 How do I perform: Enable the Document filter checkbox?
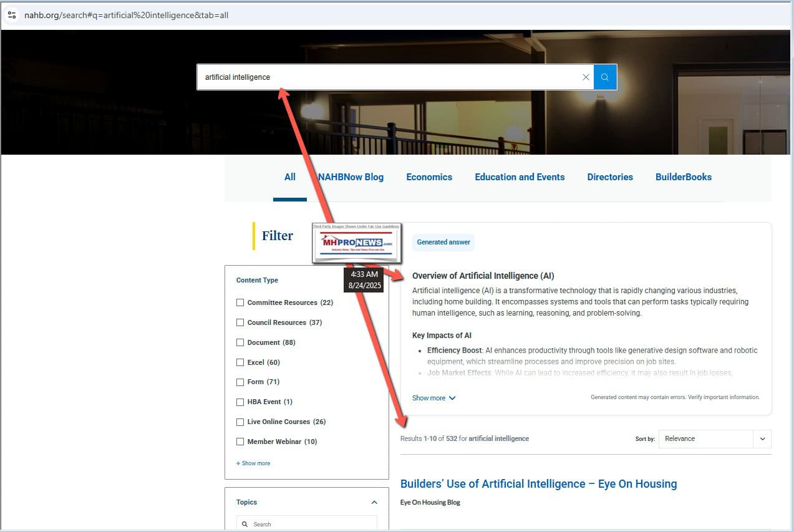tap(240, 342)
